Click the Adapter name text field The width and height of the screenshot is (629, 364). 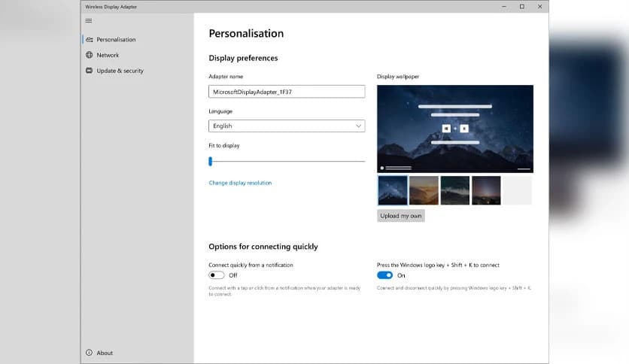(287, 92)
